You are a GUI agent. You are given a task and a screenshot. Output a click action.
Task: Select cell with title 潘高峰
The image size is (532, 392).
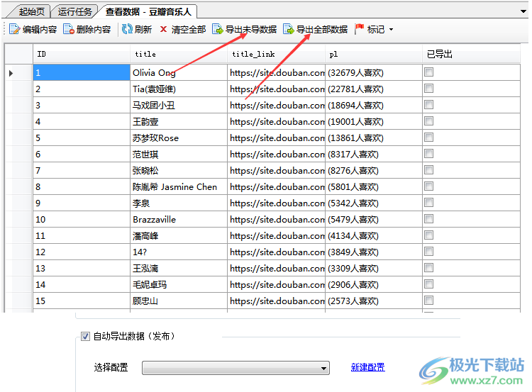pos(179,235)
